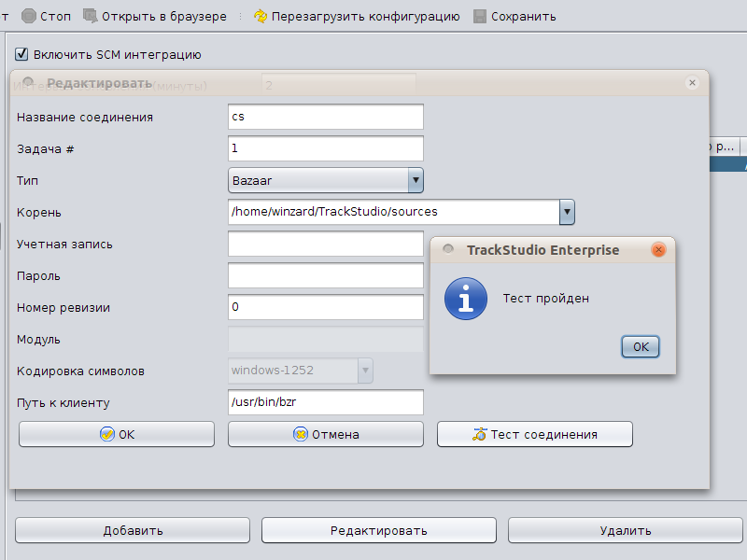Click the blue info icon in TrackStudio dialog
This screenshot has width=747, height=560.
[465, 299]
